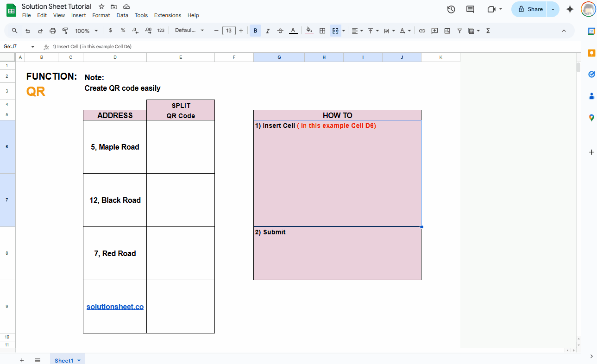
Task: Add a new sheet
Action: tap(22, 360)
